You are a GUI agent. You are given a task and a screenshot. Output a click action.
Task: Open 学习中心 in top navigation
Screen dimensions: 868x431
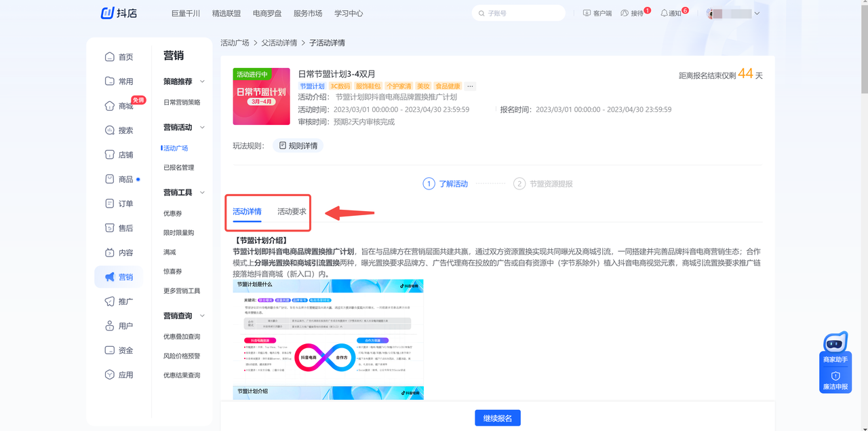click(x=349, y=13)
